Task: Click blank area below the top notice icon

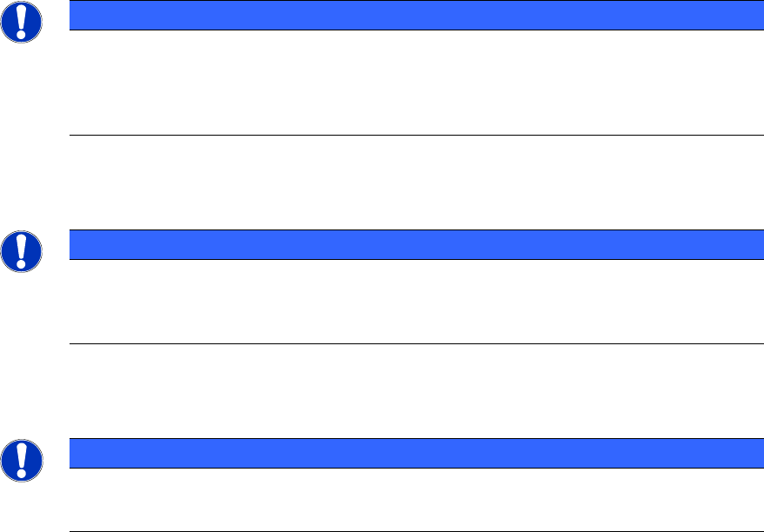Action: click(x=19, y=87)
